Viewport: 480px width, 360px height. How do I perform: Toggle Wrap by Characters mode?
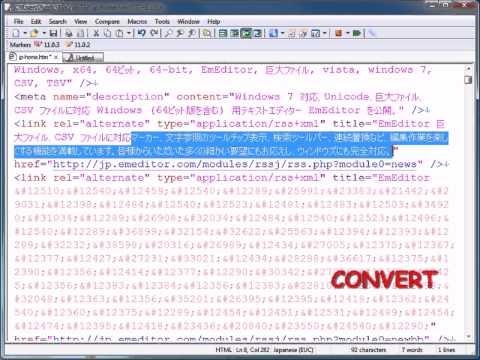pos(235,33)
